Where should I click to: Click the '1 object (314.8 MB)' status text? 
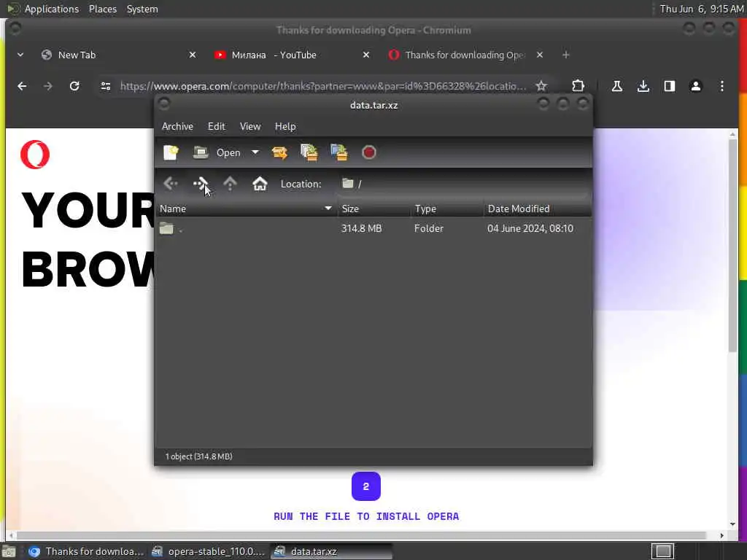point(198,456)
